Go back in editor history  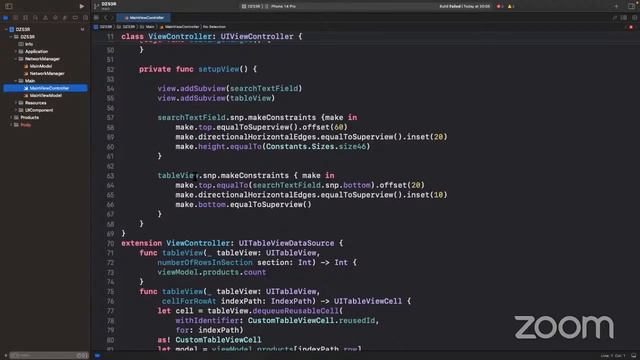click(106, 18)
